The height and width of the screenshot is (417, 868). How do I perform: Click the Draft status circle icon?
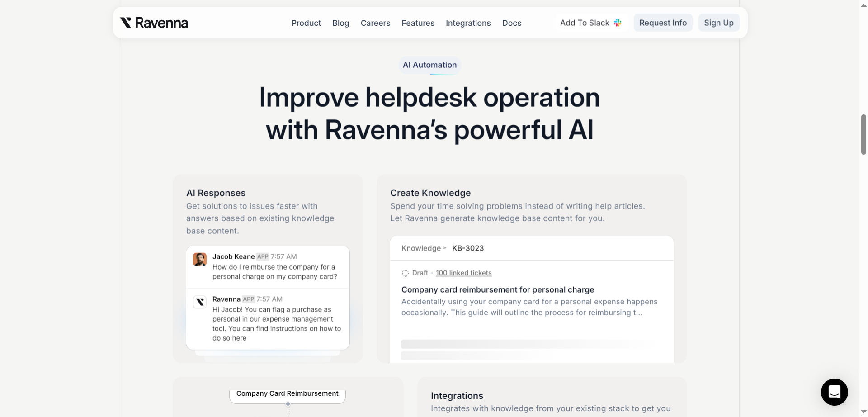[x=405, y=273]
